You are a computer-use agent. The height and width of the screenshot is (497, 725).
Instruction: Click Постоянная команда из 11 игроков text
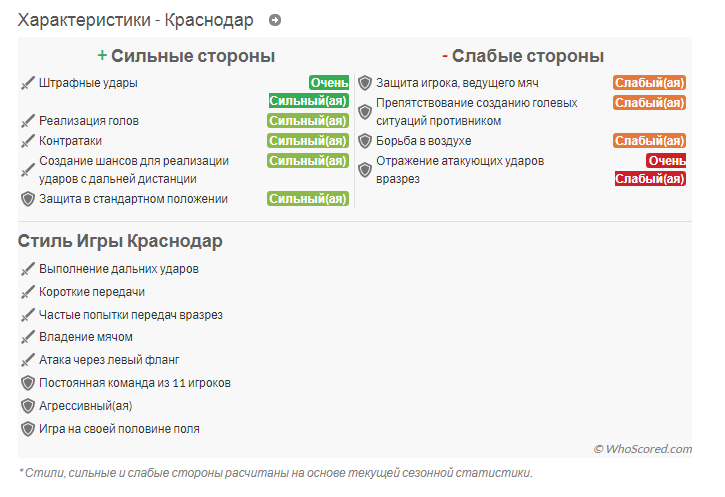click(x=135, y=383)
